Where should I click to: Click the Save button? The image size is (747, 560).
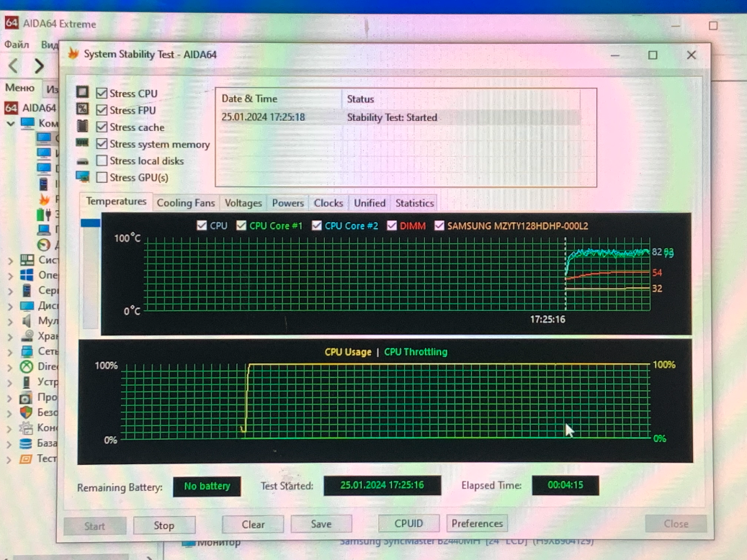321,524
